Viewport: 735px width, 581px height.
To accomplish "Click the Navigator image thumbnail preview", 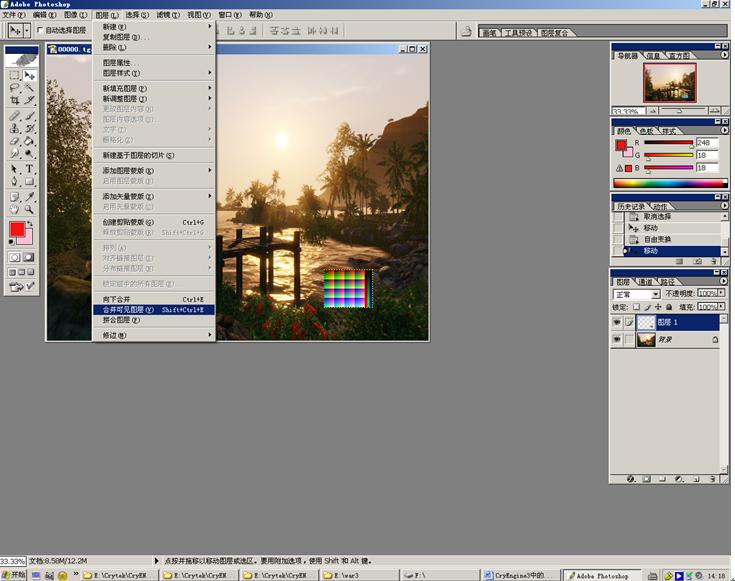I will click(x=669, y=84).
